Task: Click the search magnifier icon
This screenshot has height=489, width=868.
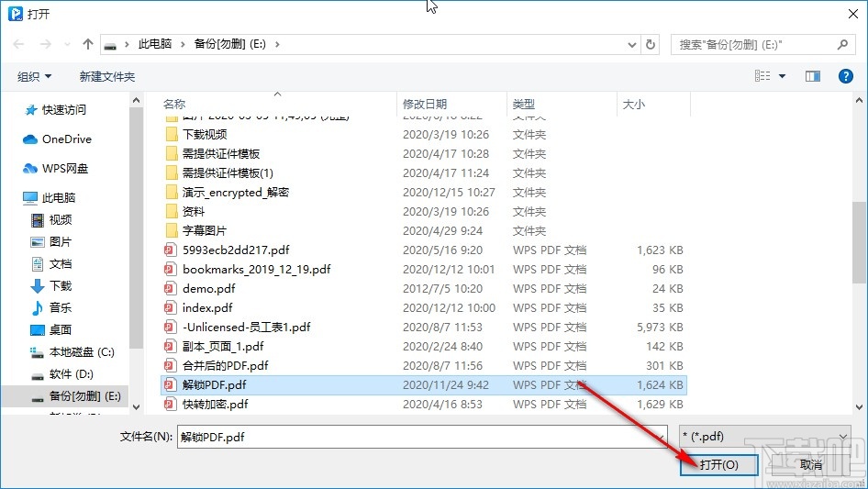Action: (x=842, y=44)
